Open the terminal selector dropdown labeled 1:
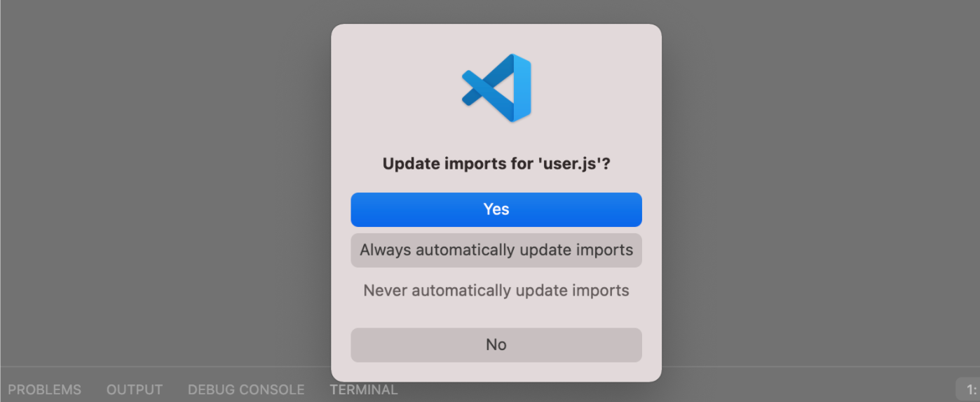 point(970,389)
